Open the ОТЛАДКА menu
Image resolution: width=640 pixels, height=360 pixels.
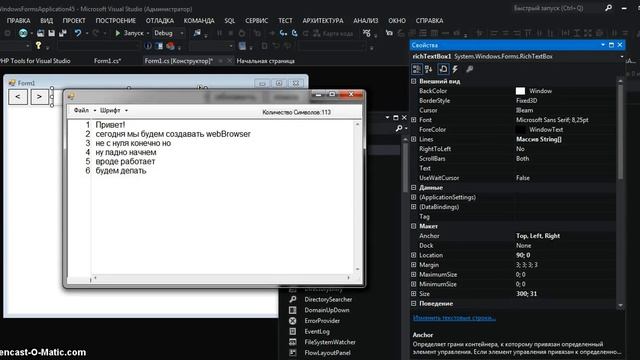pos(160,20)
